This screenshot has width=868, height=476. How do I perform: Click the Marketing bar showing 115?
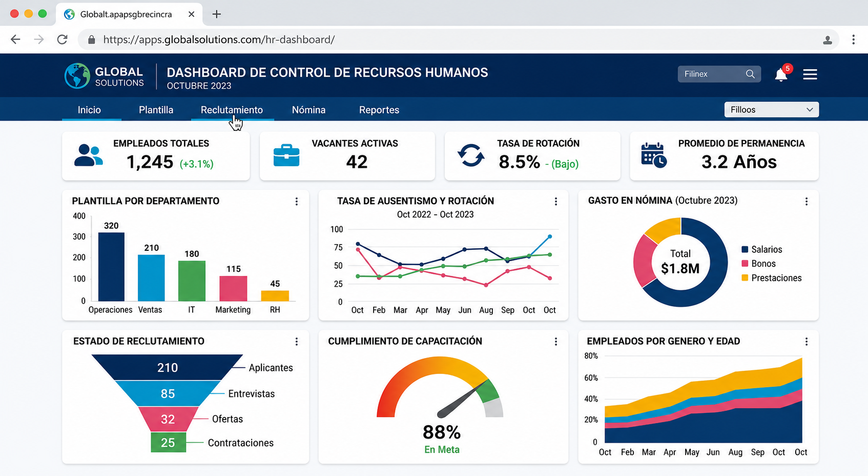pyautogui.click(x=233, y=288)
